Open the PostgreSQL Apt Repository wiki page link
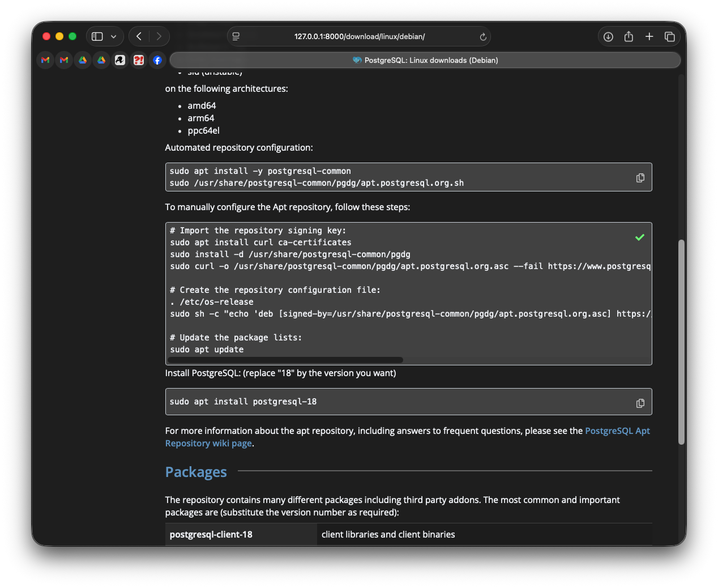The width and height of the screenshot is (718, 588). coord(617,431)
